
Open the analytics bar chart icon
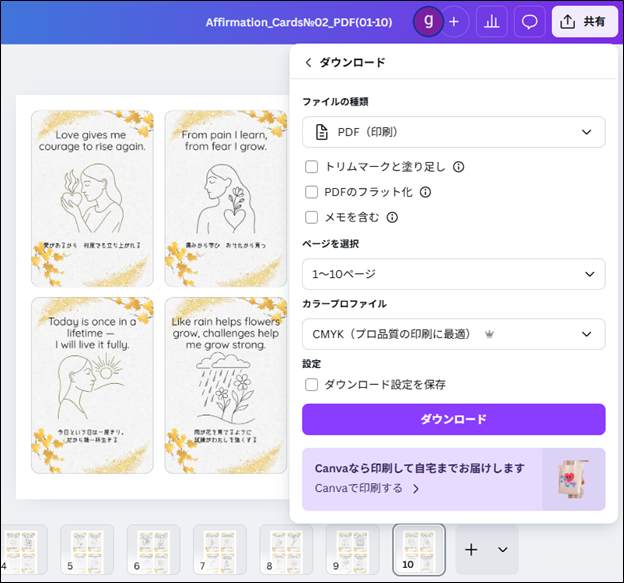pyautogui.click(x=490, y=21)
